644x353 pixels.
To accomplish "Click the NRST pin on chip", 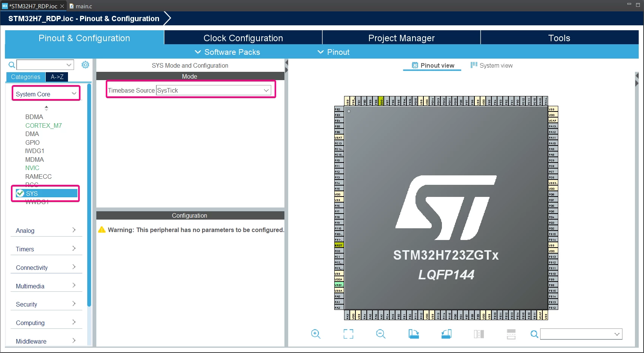I will point(339,245).
